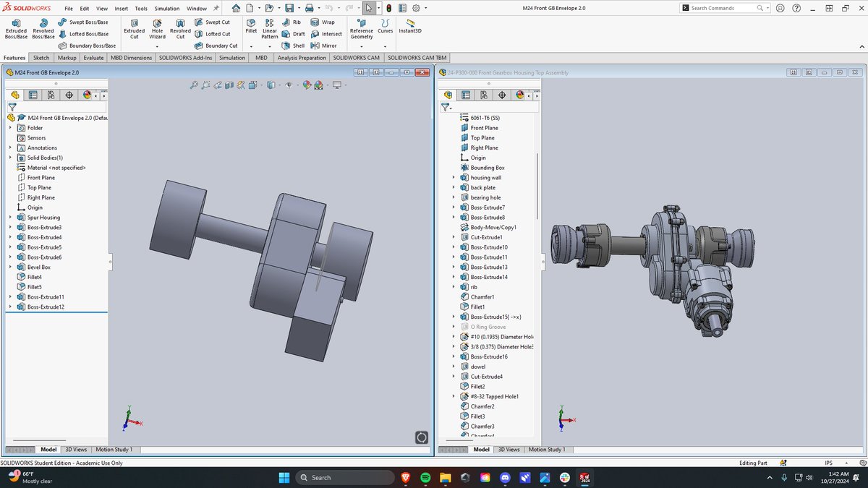Screen dimensions: 868x488
Task: Select the Revolved Cut tool
Action: coord(180,29)
